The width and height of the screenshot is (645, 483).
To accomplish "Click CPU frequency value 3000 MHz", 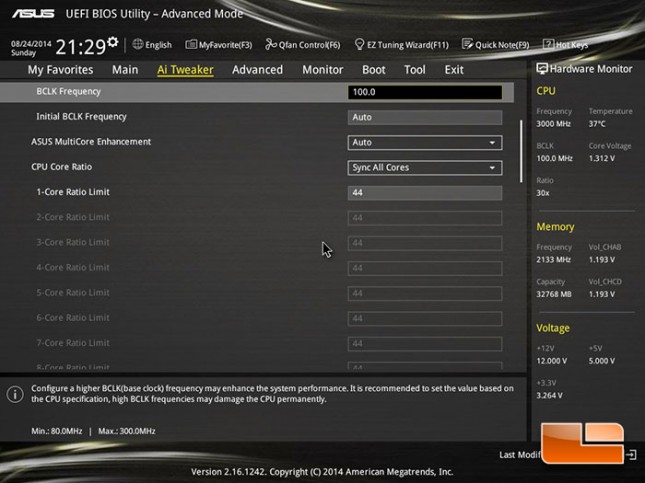I will (x=553, y=124).
